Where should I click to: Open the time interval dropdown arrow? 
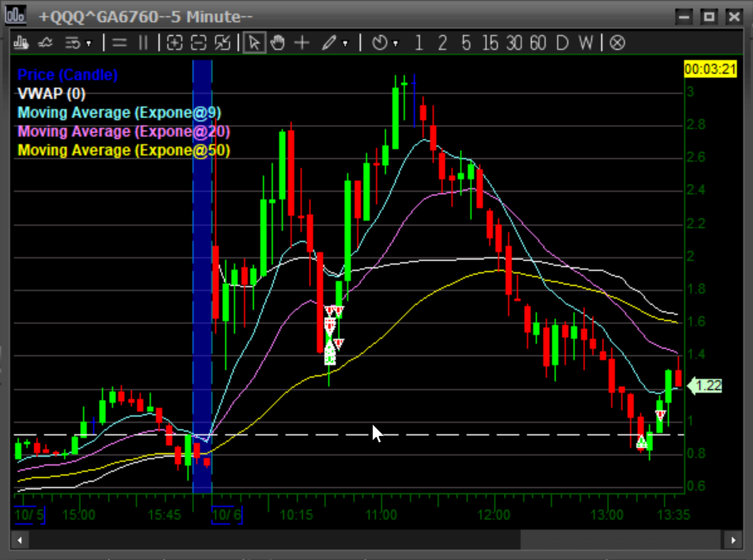tap(396, 43)
